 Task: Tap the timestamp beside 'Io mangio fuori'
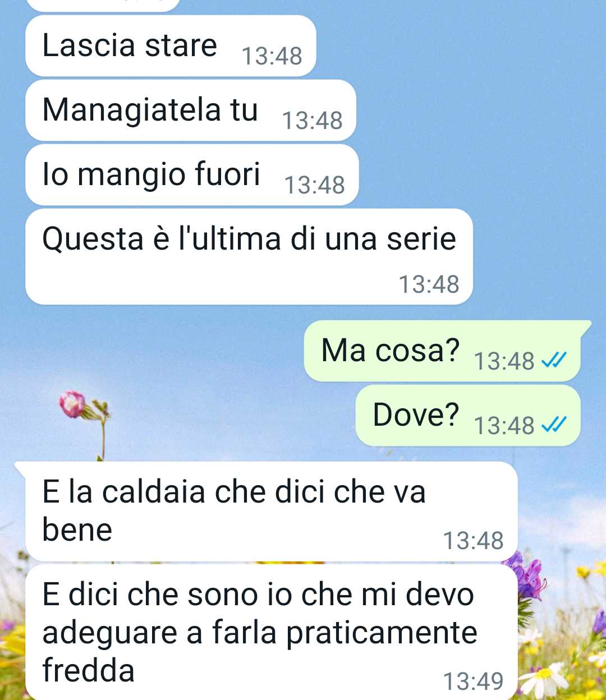314,185
